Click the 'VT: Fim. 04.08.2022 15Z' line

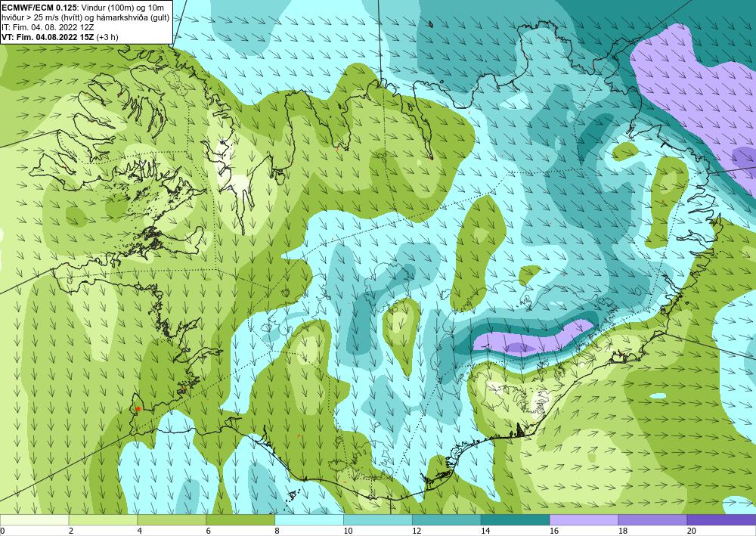pyautogui.click(x=48, y=37)
